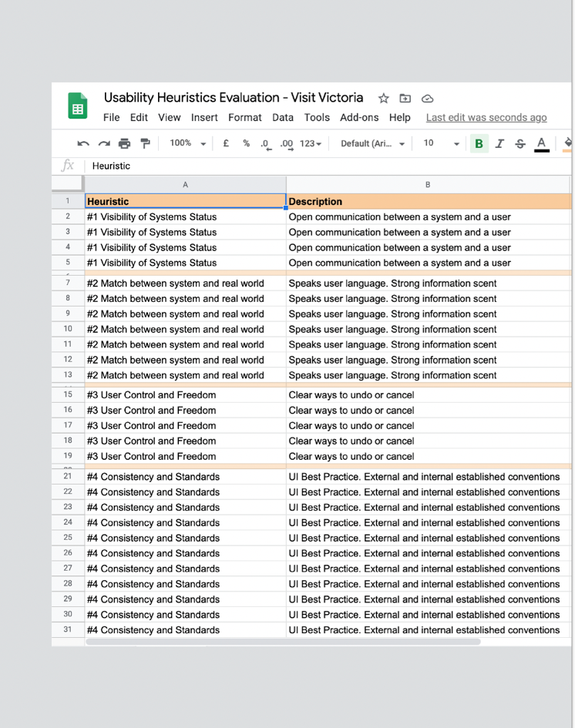The width and height of the screenshot is (575, 728).
Task: Select cell A28 '#4 Consistency and Standards'
Action: [185, 584]
